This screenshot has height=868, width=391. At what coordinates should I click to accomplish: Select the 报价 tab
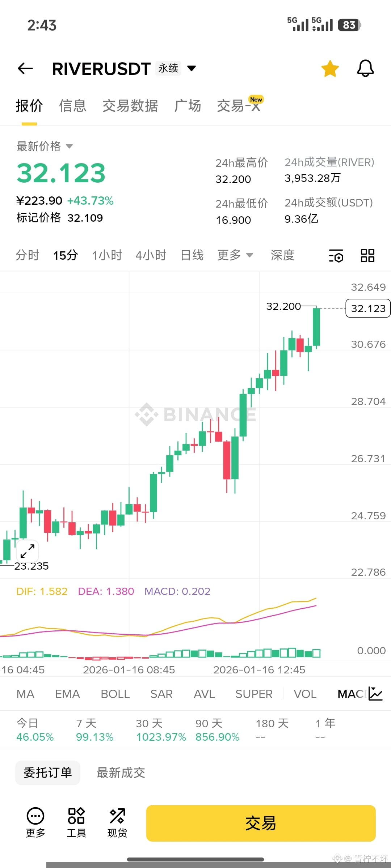29,106
